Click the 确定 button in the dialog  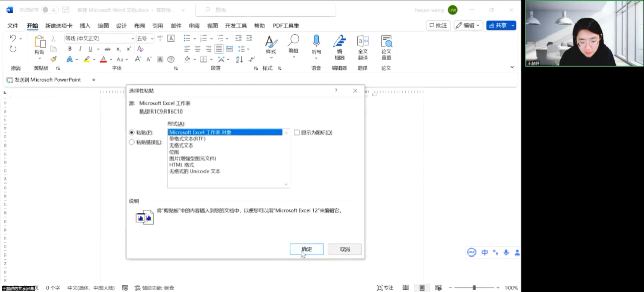[306, 249]
